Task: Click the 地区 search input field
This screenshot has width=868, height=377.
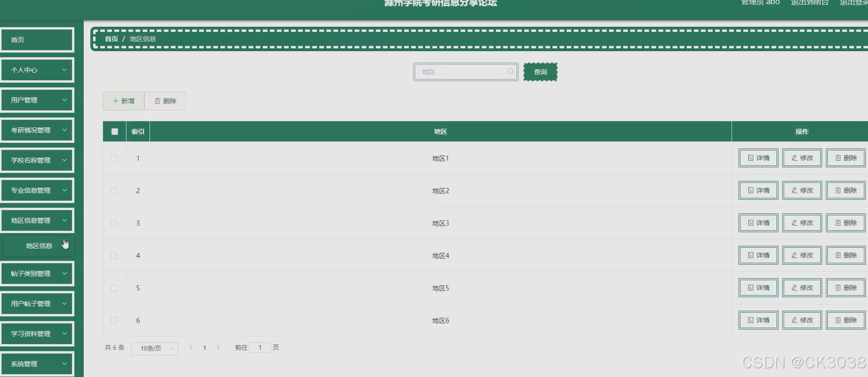Action: pos(465,72)
